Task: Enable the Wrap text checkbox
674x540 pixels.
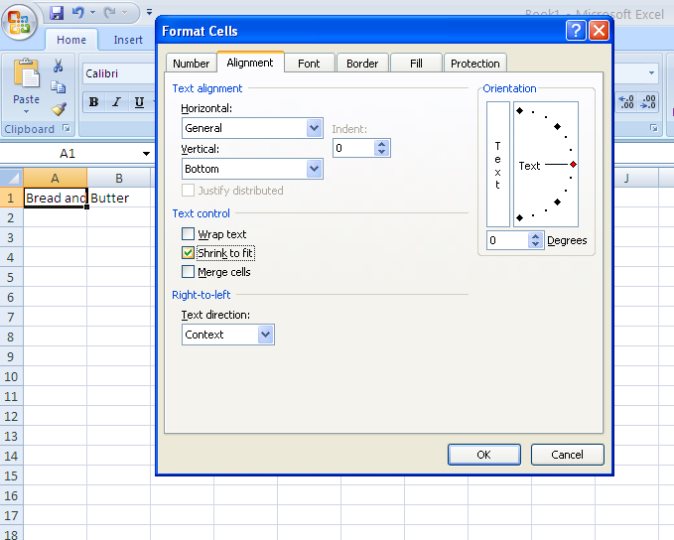Action: [x=188, y=234]
